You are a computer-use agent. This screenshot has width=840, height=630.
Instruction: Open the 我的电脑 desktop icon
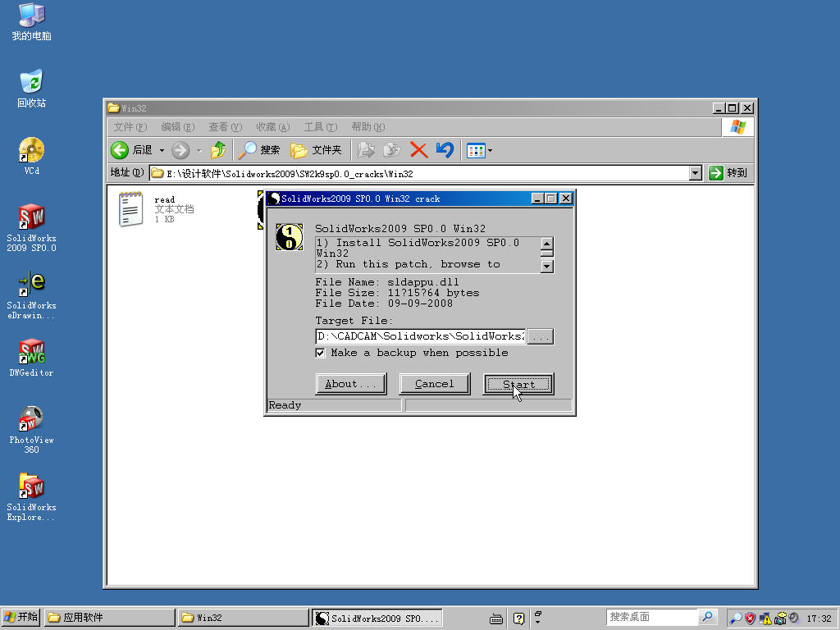pyautogui.click(x=32, y=22)
